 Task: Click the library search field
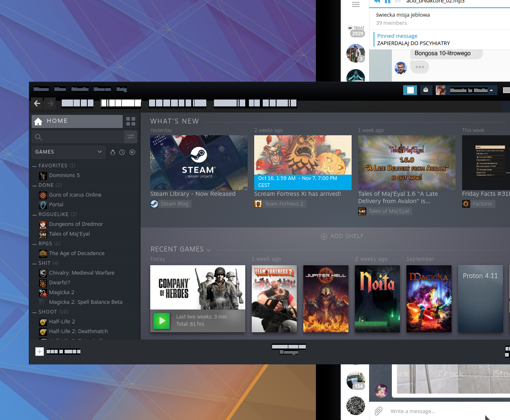coord(78,137)
